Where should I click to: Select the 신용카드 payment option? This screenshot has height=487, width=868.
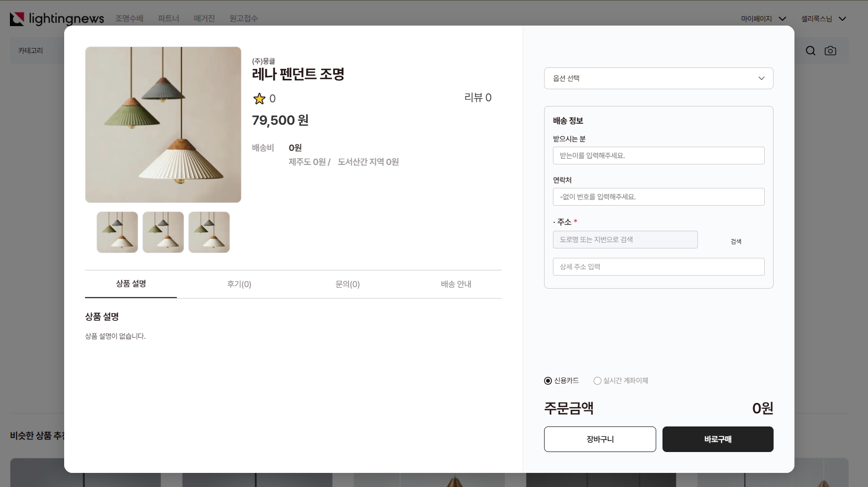point(548,381)
